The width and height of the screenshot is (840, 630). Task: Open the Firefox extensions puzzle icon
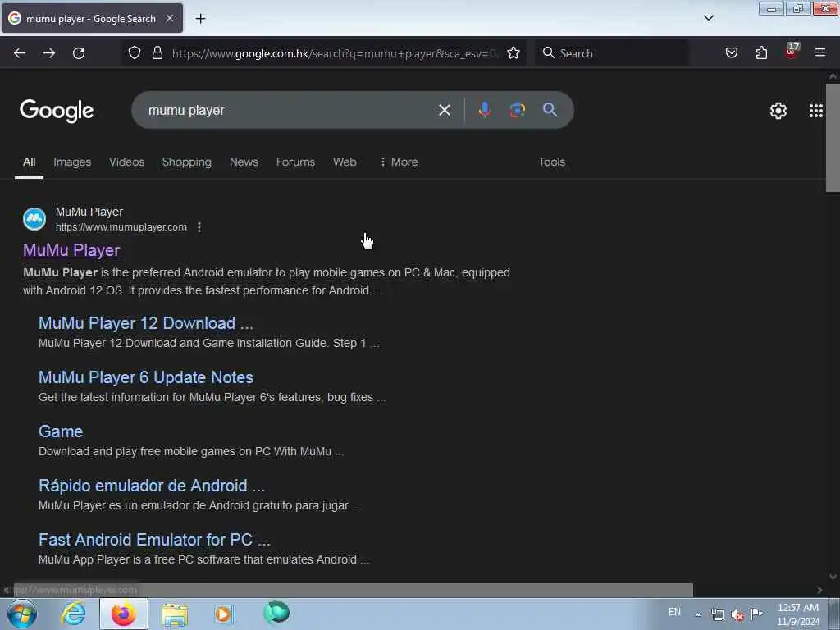(761, 52)
